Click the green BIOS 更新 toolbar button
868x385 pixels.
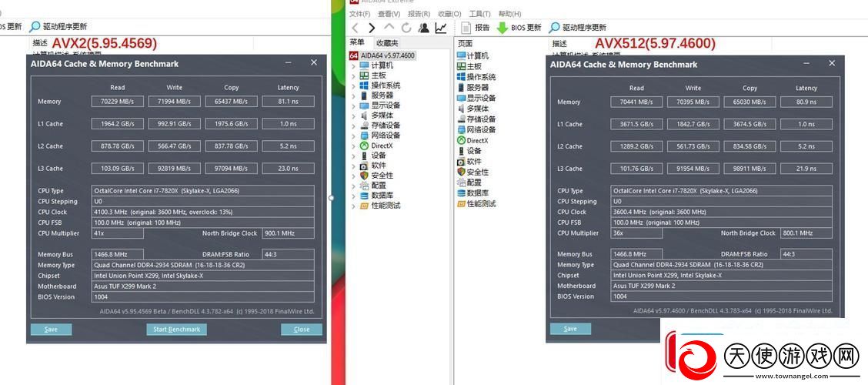point(519,28)
